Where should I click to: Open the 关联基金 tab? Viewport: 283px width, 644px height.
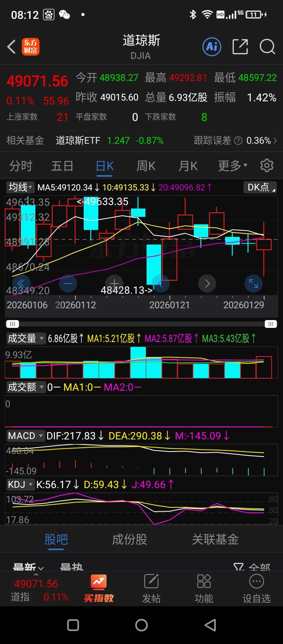(x=215, y=539)
